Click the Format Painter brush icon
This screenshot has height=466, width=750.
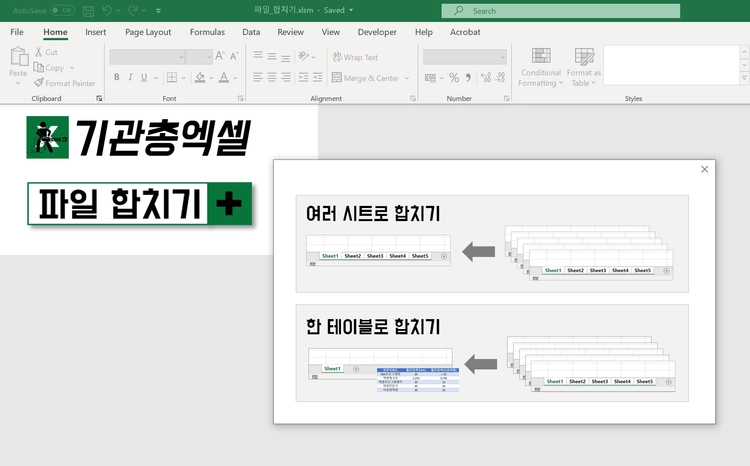pos(39,83)
